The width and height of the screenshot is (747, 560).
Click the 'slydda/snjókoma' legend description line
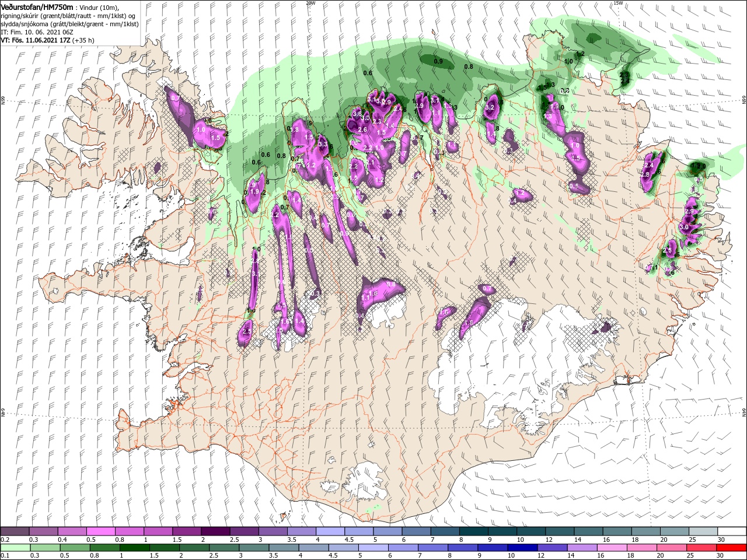(68, 24)
